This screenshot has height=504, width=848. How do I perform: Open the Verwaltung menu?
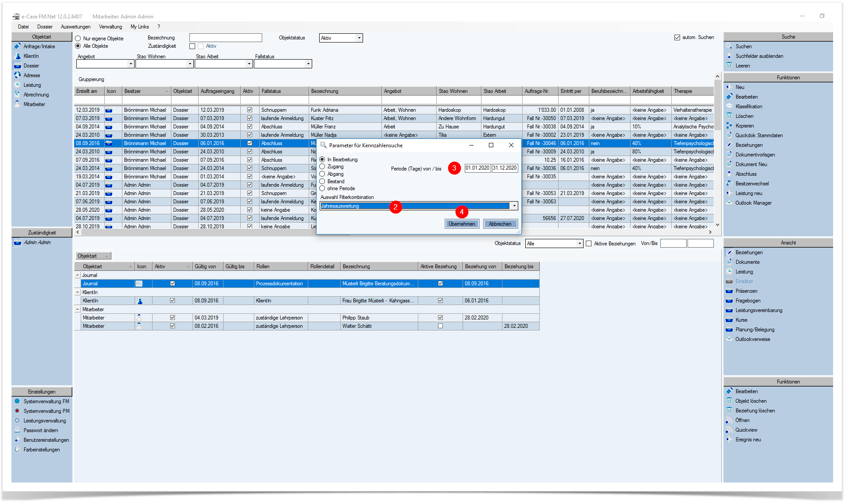[110, 27]
